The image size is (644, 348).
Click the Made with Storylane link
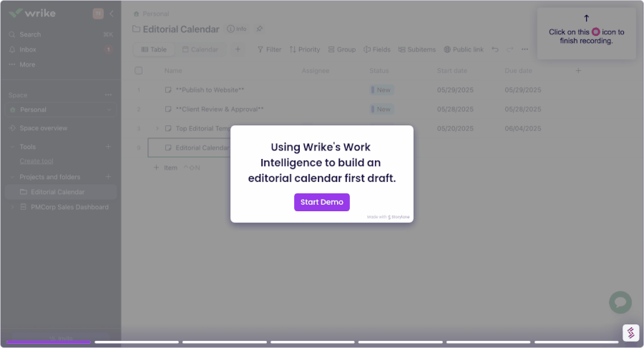pyautogui.click(x=388, y=217)
